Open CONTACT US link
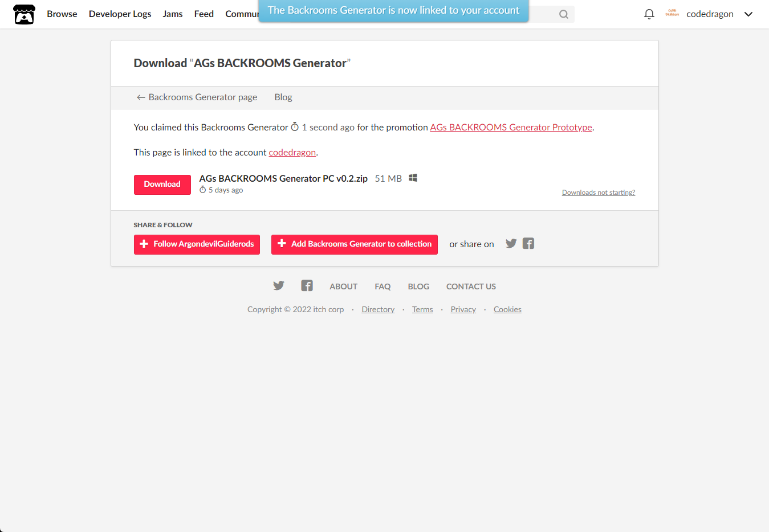Image resolution: width=769 pixels, height=532 pixels. 471,287
